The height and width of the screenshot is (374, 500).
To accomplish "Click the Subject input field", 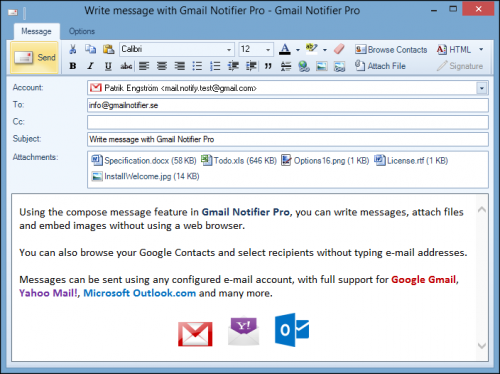I will click(x=288, y=139).
